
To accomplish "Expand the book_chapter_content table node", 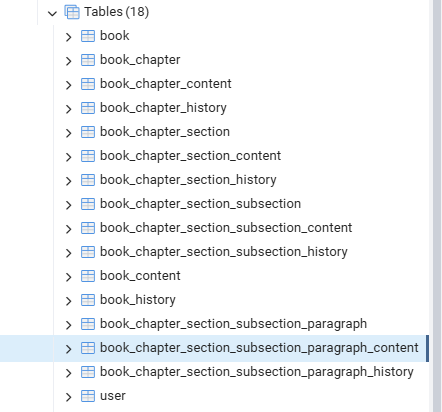I will (x=69, y=85).
